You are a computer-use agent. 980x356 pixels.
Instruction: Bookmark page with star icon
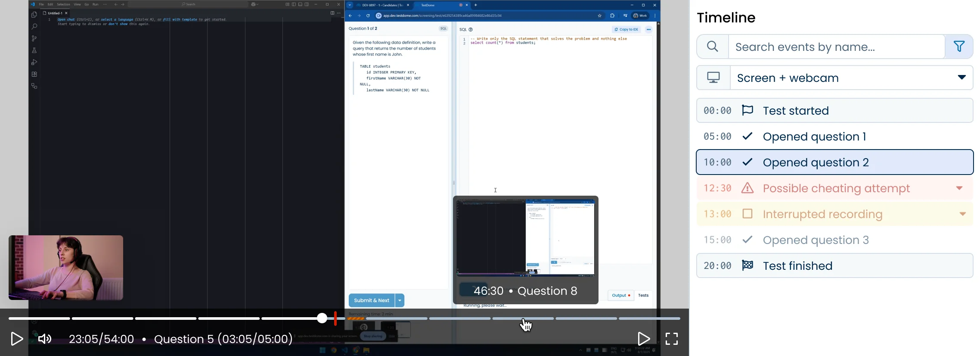[599, 16]
